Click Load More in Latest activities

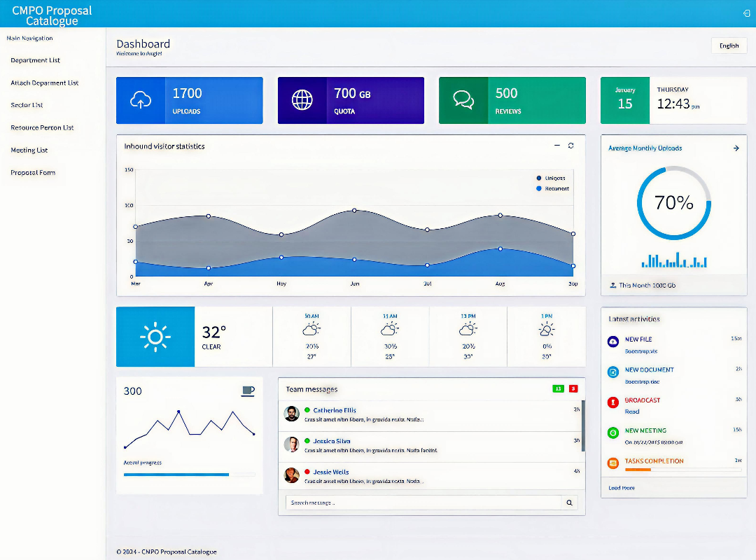(x=621, y=488)
